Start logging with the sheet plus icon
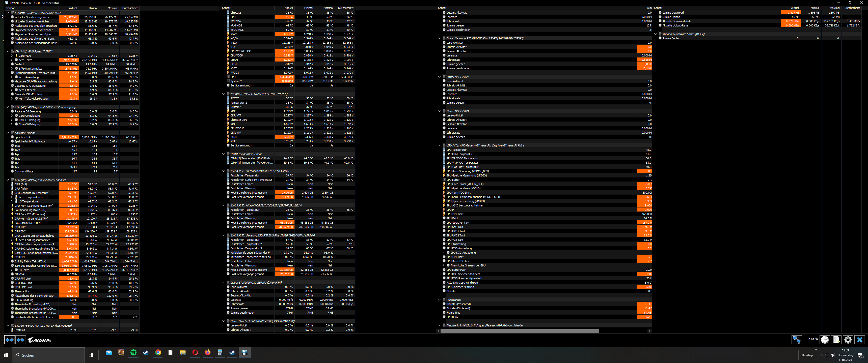868x363 pixels. pyautogui.click(x=836, y=340)
